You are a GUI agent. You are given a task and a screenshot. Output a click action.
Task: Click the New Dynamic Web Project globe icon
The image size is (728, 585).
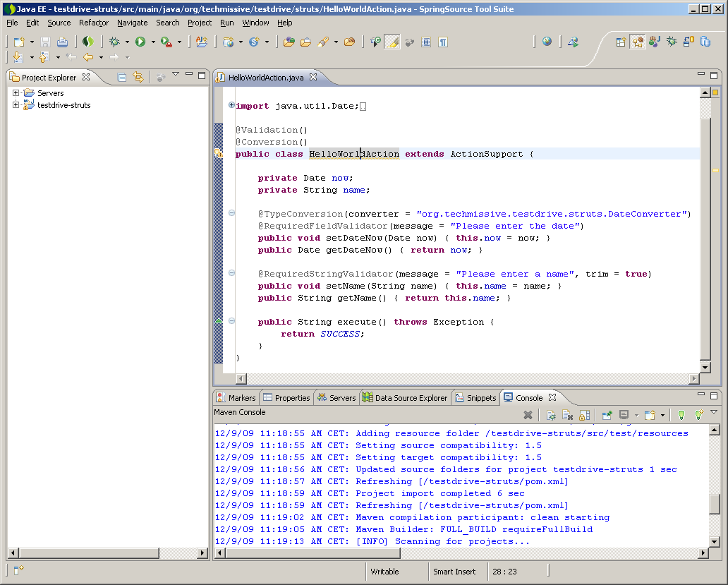228,42
